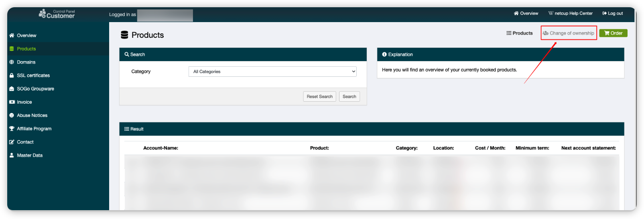Viewport: 644px width, 219px height.
Task: Click the Change of ownership link
Action: tap(569, 33)
